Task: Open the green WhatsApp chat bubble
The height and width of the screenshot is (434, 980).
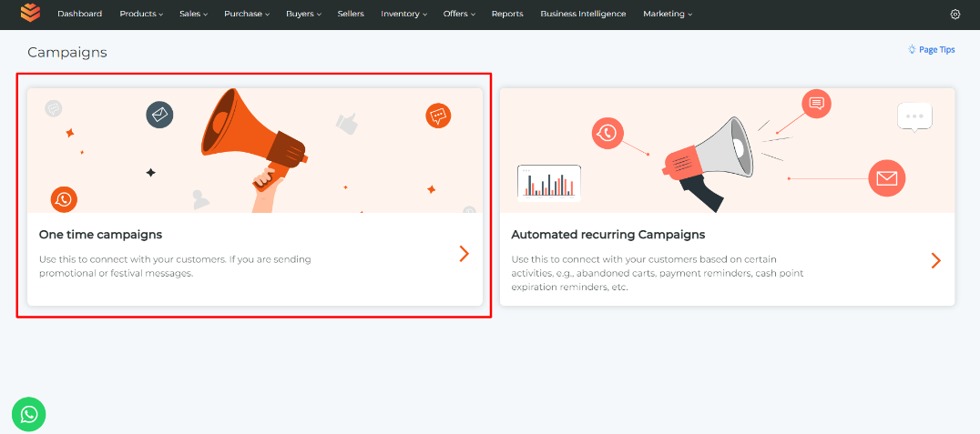Action: coord(29,414)
